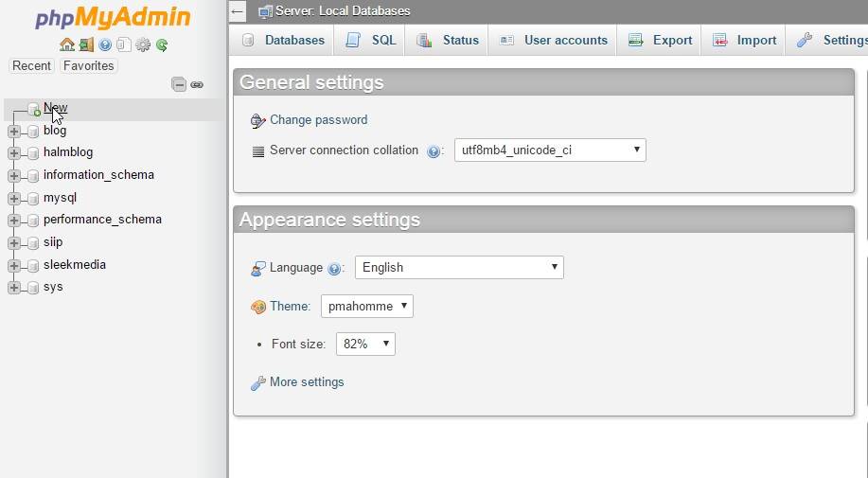This screenshot has width=868, height=478.
Task: Click the link with main panel icon
Action: click(197, 84)
